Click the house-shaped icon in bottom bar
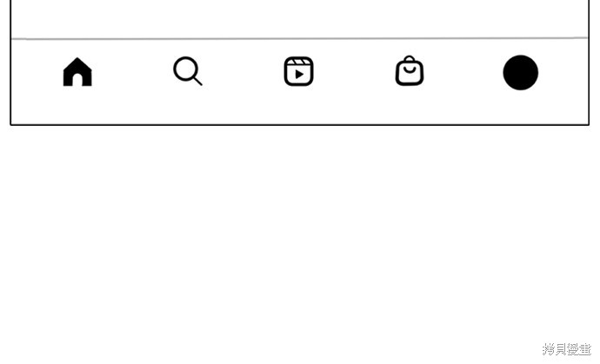This screenshot has width=600, height=364. [x=77, y=72]
